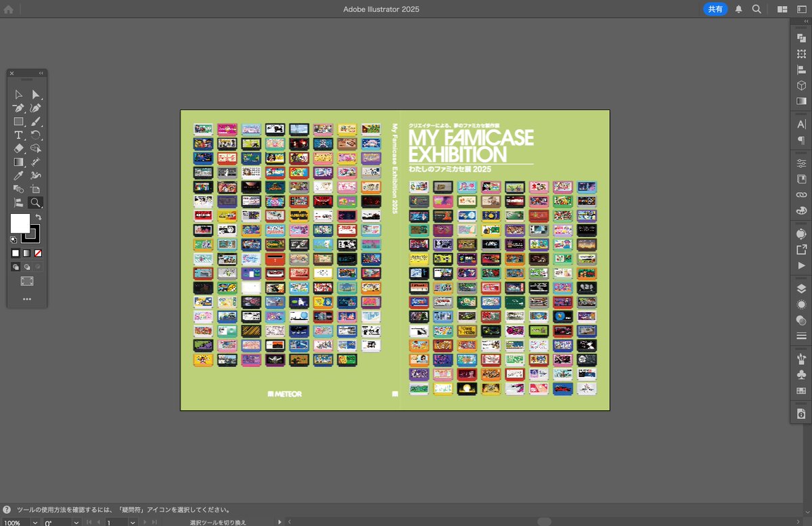The width and height of the screenshot is (812, 526).
Task: Open the Gradient panel icon
Action: click(801, 101)
